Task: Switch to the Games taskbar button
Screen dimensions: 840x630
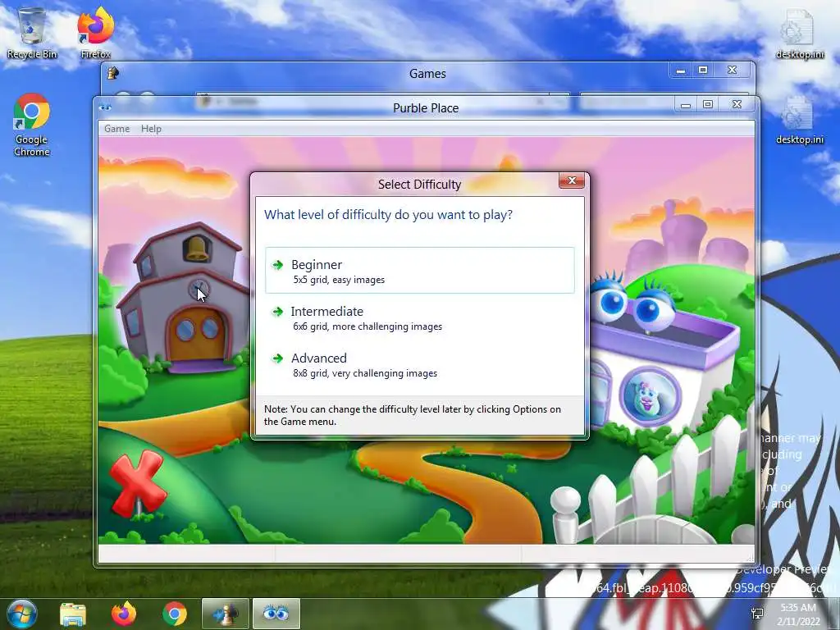Action: tap(226, 614)
